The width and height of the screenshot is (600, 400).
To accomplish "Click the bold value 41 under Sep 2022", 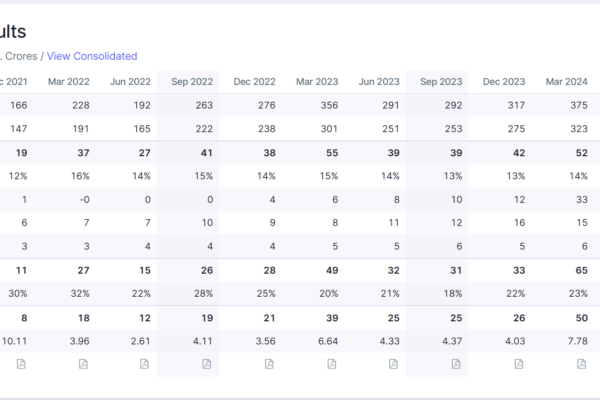I will tap(207, 153).
